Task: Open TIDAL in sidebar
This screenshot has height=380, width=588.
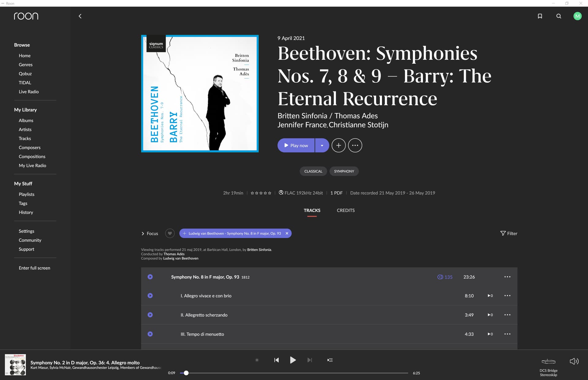Action: [x=25, y=83]
